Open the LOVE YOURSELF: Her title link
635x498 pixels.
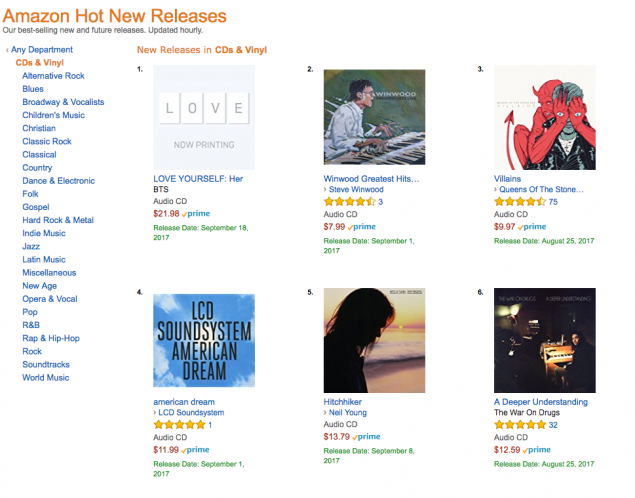point(198,178)
